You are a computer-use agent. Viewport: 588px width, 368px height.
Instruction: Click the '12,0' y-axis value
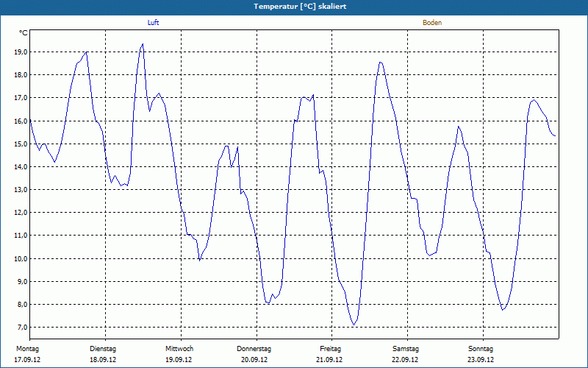pos(21,213)
